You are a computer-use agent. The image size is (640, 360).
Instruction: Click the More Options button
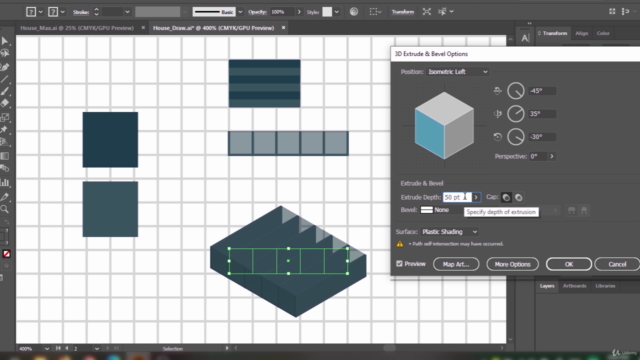pyautogui.click(x=512, y=264)
